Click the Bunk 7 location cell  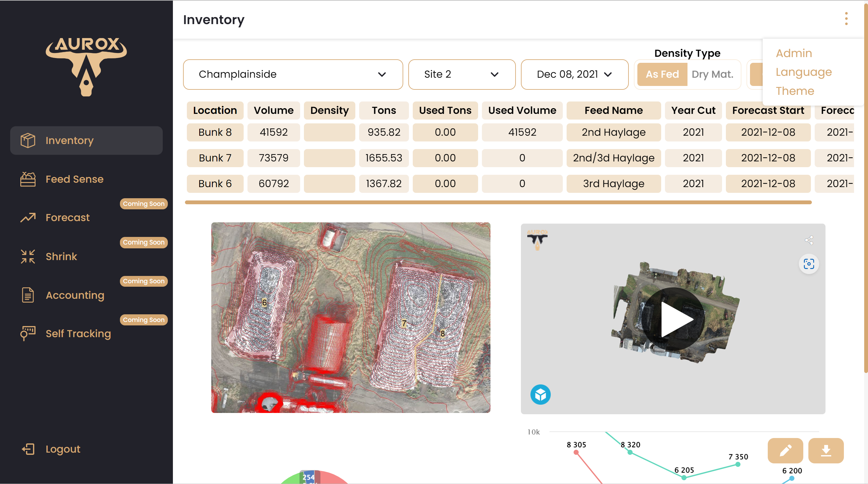[x=215, y=158]
